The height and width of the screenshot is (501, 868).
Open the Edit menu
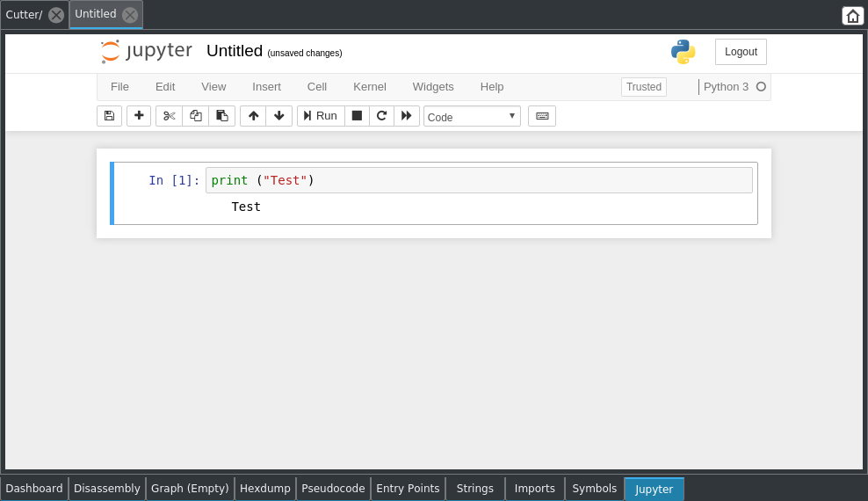pos(165,87)
